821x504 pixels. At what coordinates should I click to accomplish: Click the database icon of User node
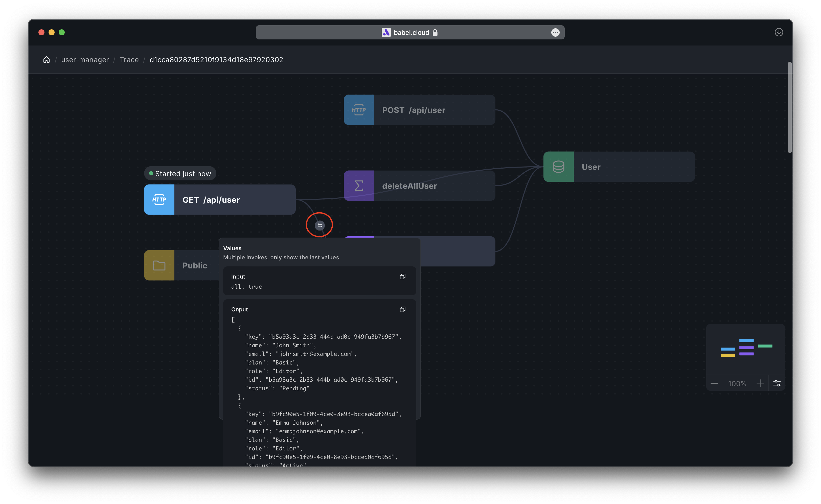pyautogui.click(x=558, y=167)
